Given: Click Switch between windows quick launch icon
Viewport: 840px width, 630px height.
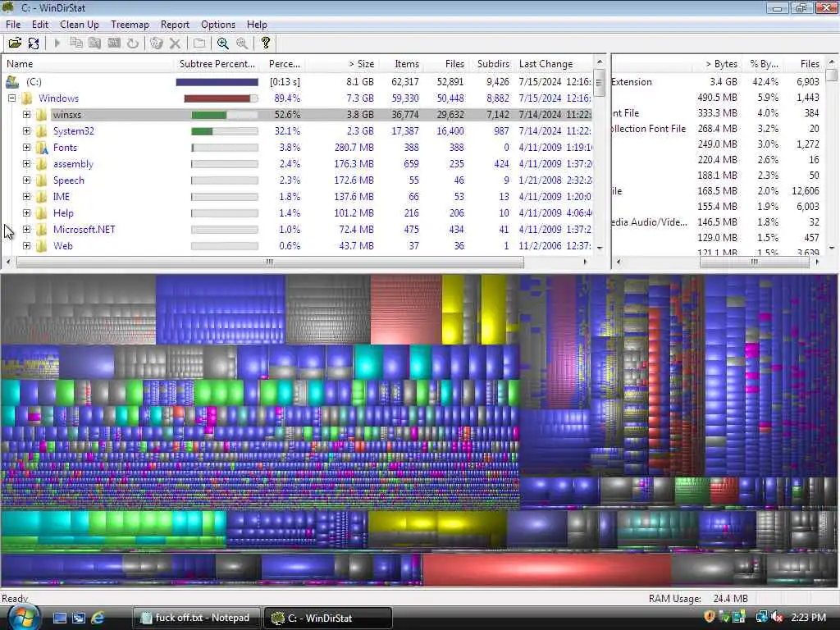Looking at the screenshot, I should coord(79,618).
